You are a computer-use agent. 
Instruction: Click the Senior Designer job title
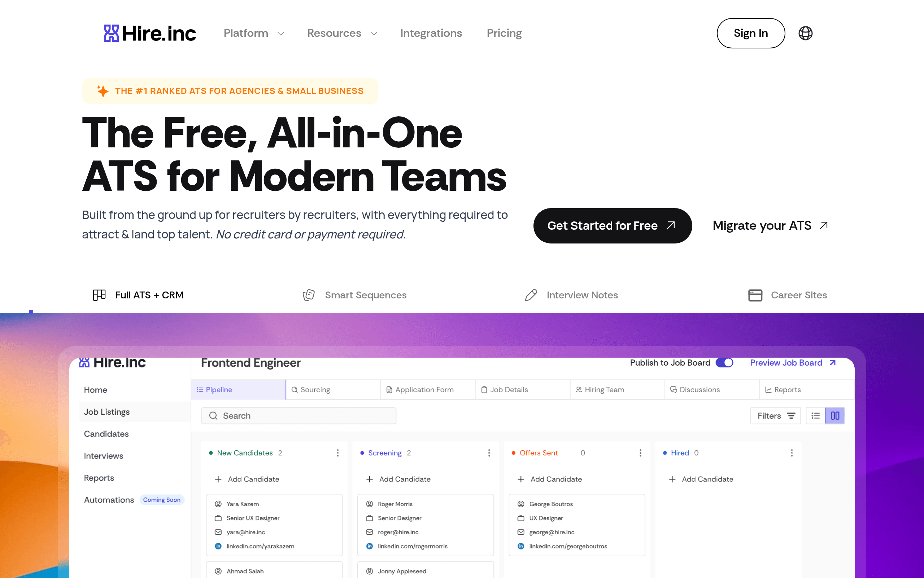click(400, 518)
